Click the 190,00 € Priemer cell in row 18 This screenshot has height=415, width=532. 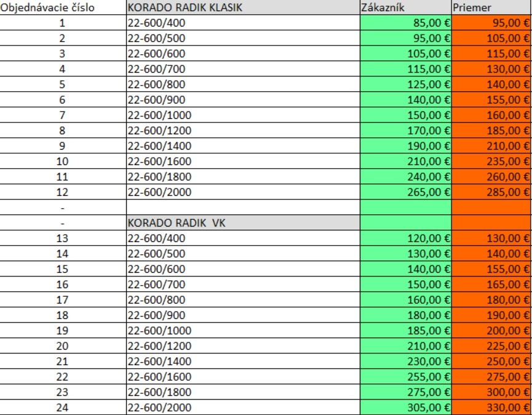click(x=491, y=315)
